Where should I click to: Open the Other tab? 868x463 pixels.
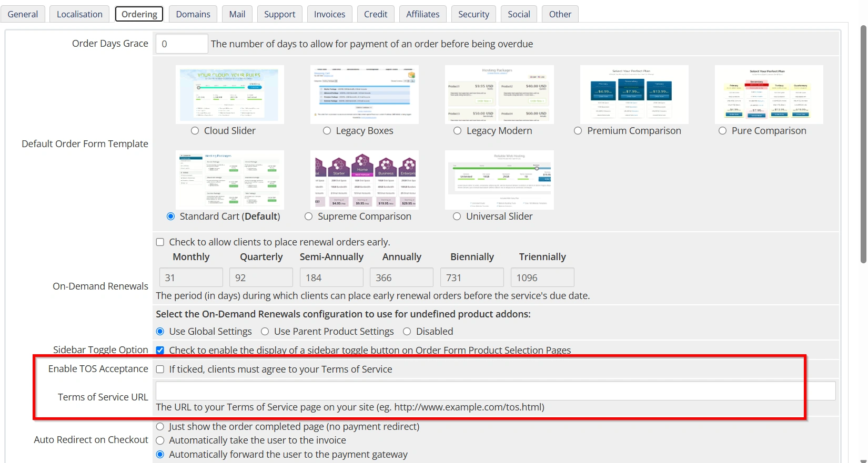click(560, 14)
